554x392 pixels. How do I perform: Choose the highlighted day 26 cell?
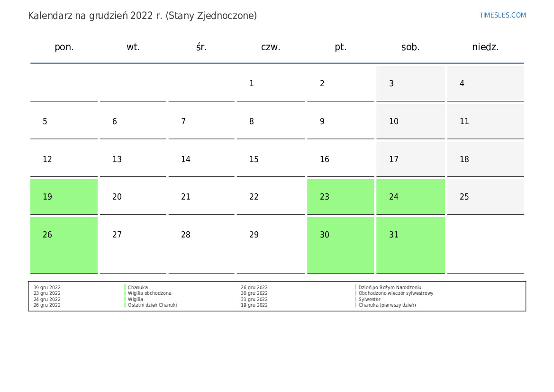tap(64, 245)
